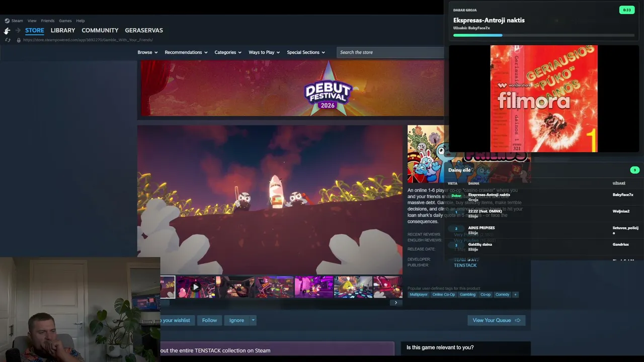The height and width of the screenshot is (362, 644).
Task: Switch to the LIBRARY tab
Action: [x=63, y=30]
